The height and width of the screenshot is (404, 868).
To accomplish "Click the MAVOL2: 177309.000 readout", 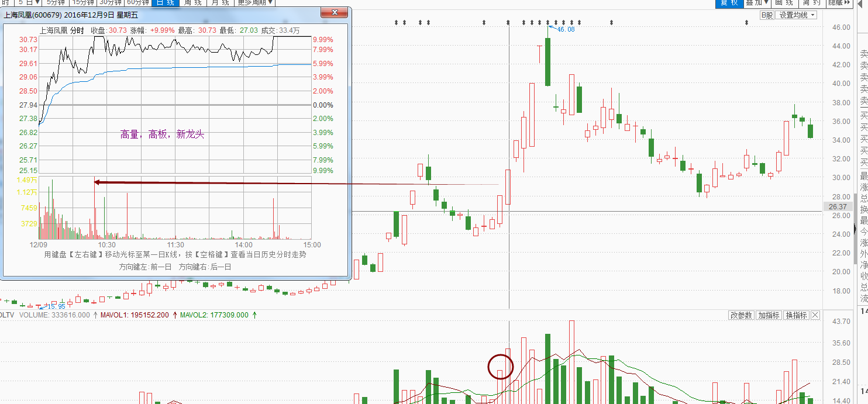I will pos(214,315).
